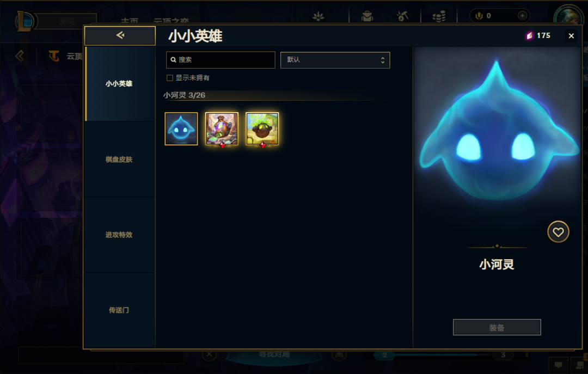This screenshot has height=374, width=588.
Task: Close the 小小英雄 panel
Action: tap(571, 35)
